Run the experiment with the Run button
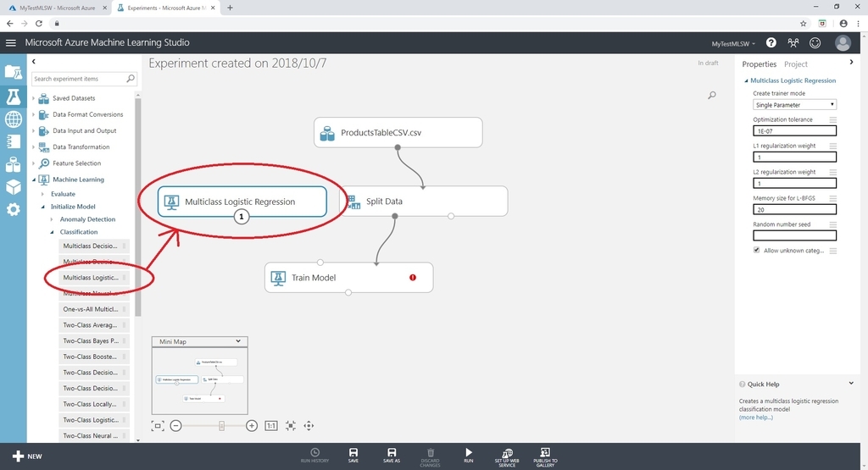The height and width of the screenshot is (470, 868). tap(468, 456)
